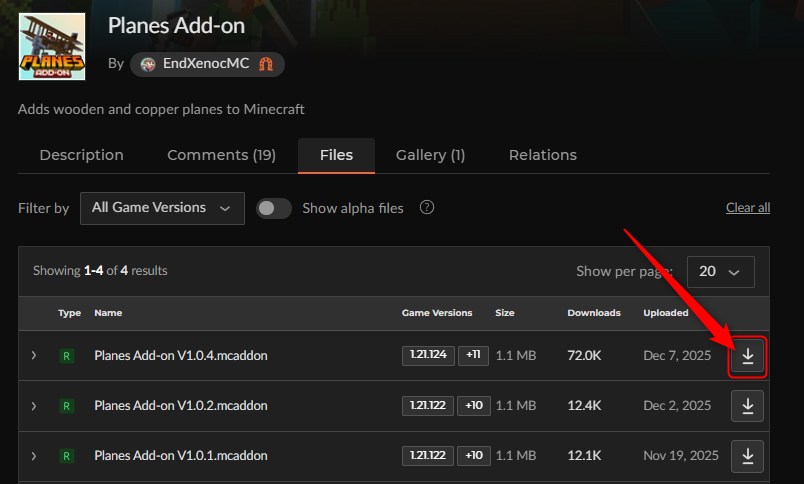Image resolution: width=804 pixels, height=484 pixels.
Task: Click the 12.1K downloads value
Action: (x=584, y=456)
